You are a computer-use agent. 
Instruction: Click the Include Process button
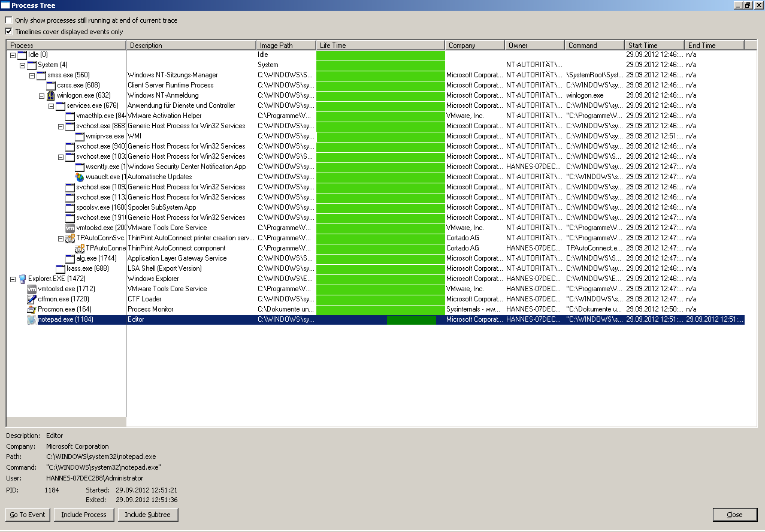click(84, 515)
